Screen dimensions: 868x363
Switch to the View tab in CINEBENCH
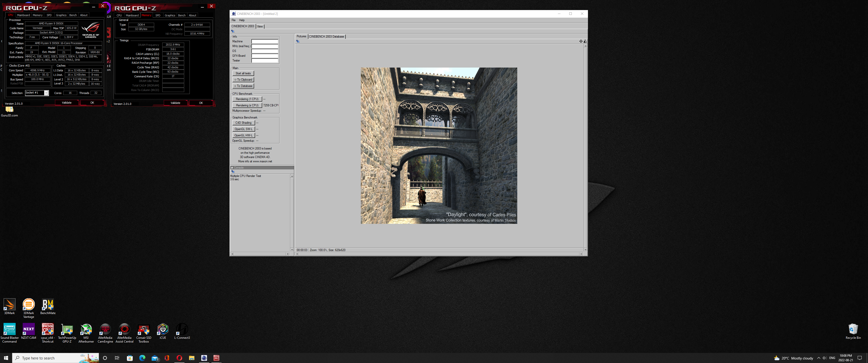[x=260, y=26]
